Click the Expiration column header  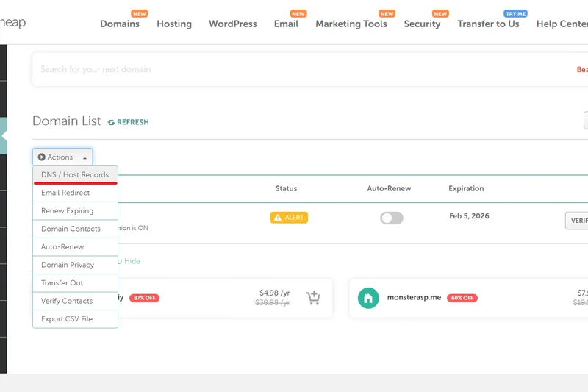(466, 189)
